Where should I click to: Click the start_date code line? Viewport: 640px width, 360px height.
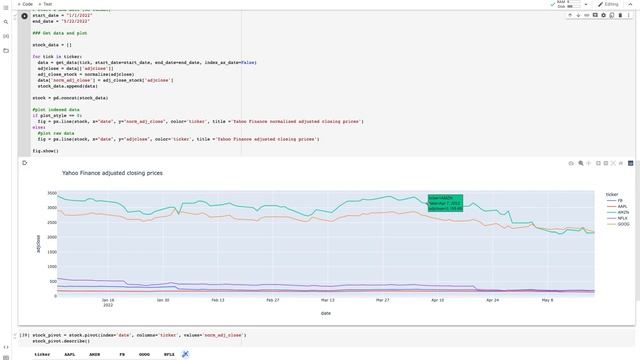62,15
